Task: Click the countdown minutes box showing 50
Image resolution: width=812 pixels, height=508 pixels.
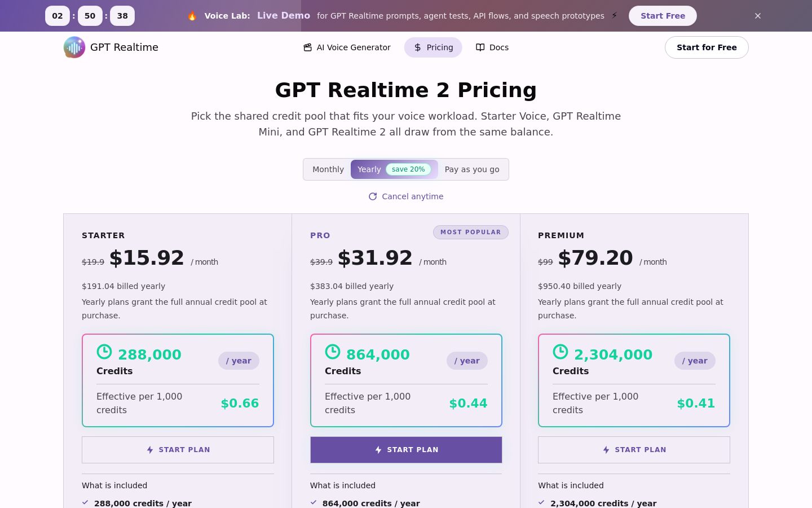Action: click(x=90, y=16)
